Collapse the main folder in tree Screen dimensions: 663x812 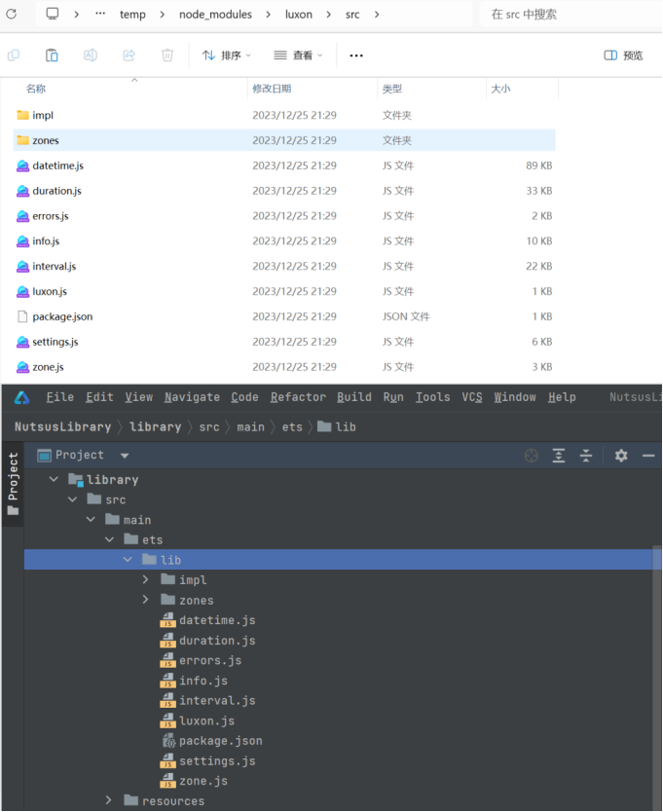(x=91, y=519)
